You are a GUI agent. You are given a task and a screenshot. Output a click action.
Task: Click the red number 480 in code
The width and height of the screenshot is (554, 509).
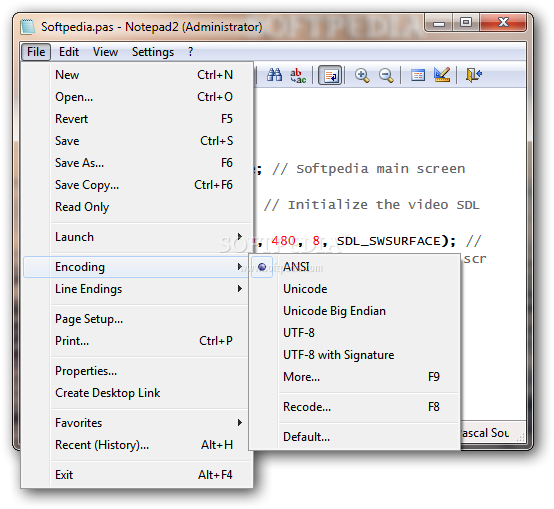283,241
